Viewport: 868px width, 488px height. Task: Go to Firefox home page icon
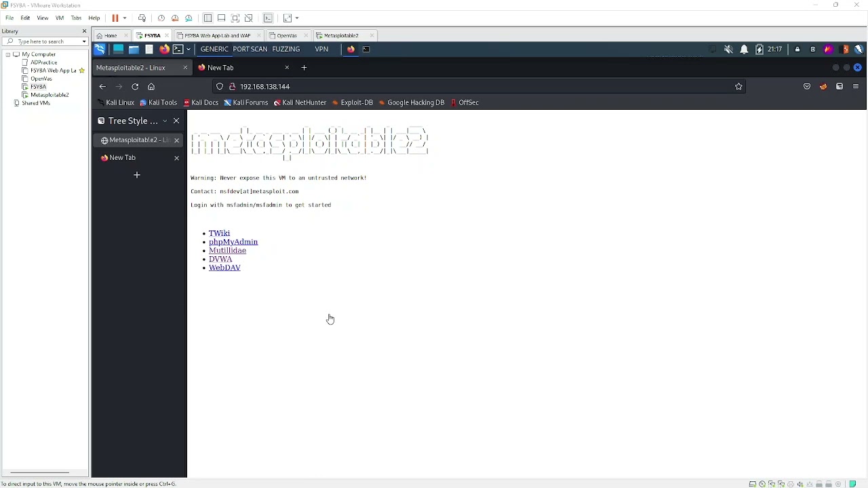coord(151,87)
